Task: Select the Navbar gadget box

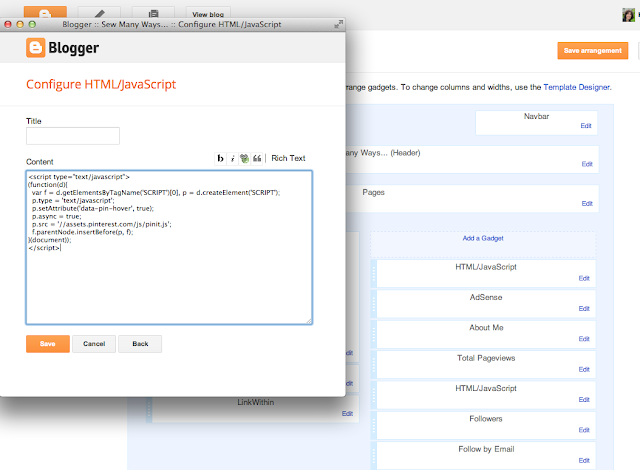Action: tap(536, 123)
